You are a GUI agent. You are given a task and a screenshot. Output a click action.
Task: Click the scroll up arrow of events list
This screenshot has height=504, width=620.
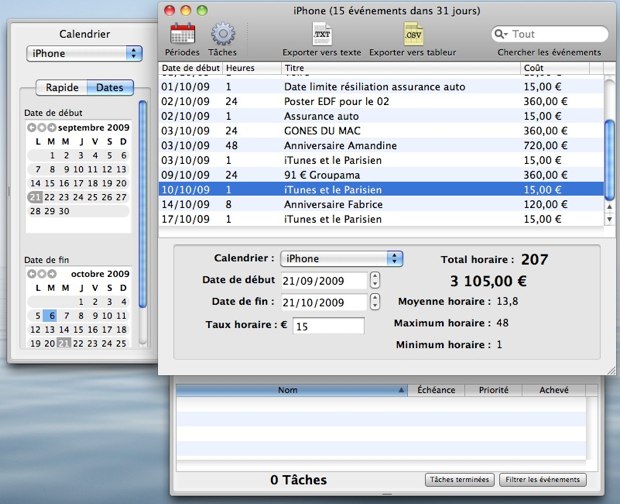point(610,207)
